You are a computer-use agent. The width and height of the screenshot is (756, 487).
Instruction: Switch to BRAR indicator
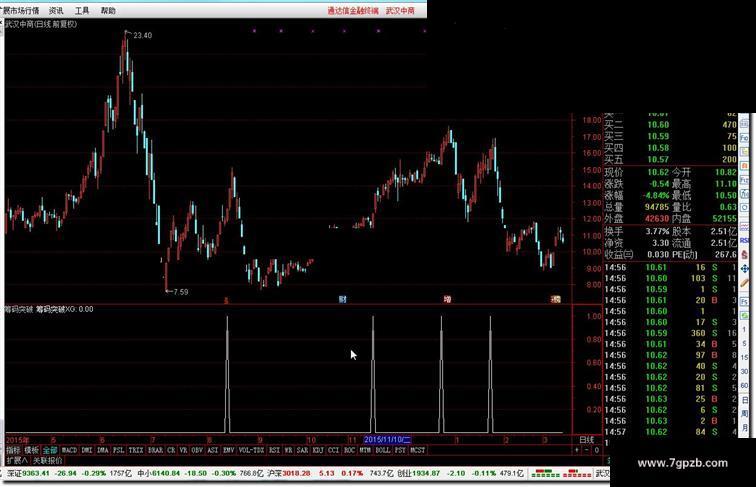155,450
